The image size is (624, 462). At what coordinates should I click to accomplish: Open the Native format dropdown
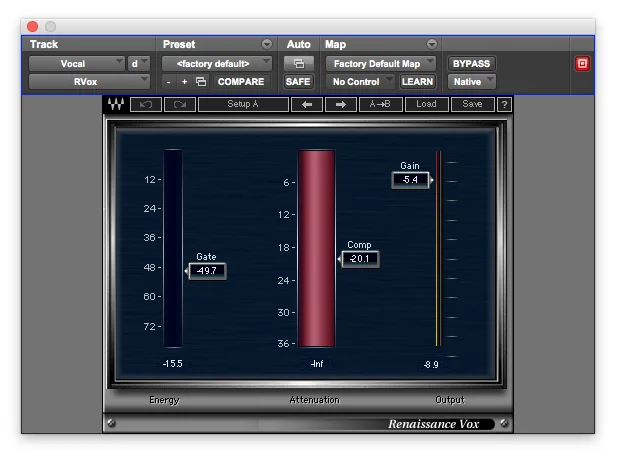(472, 82)
